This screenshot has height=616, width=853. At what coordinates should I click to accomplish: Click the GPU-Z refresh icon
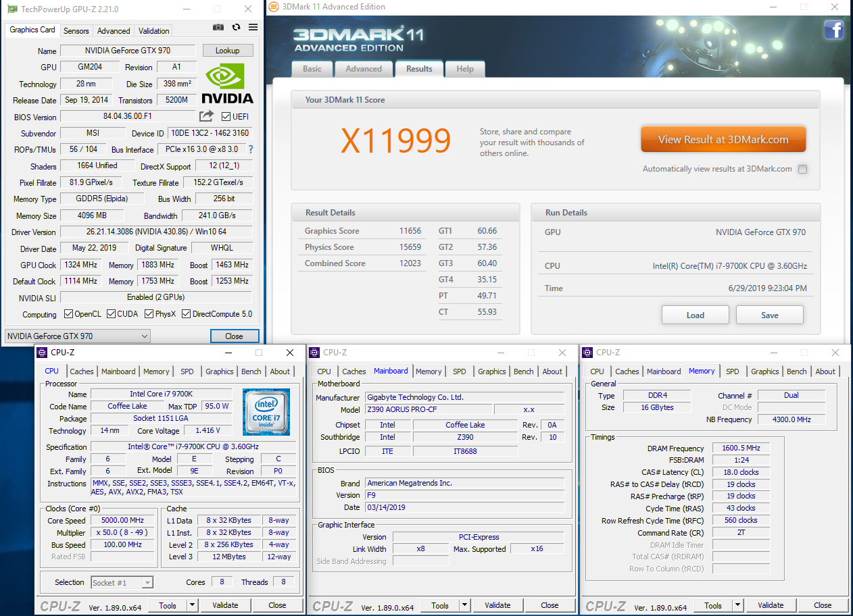click(x=236, y=27)
